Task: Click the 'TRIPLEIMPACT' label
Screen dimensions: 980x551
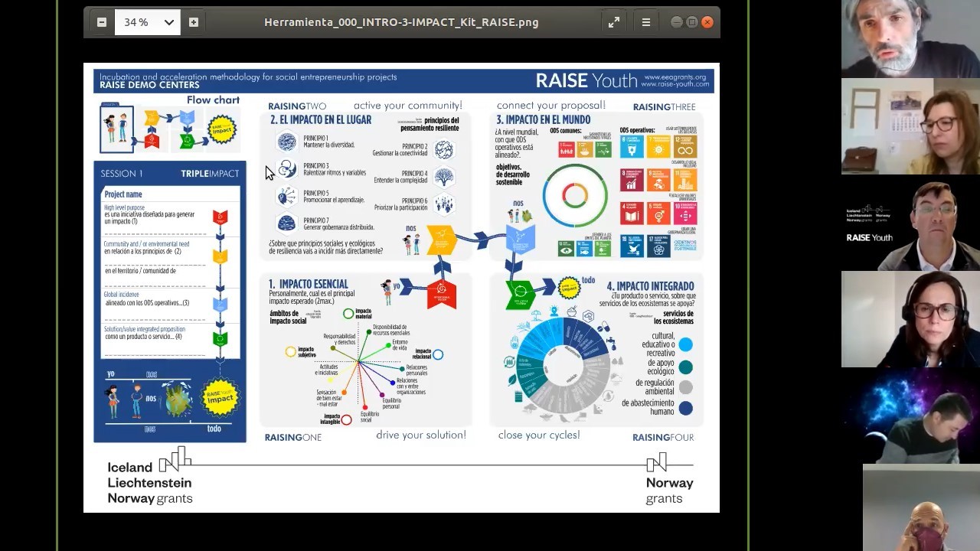Action: pyautogui.click(x=210, y=174)
